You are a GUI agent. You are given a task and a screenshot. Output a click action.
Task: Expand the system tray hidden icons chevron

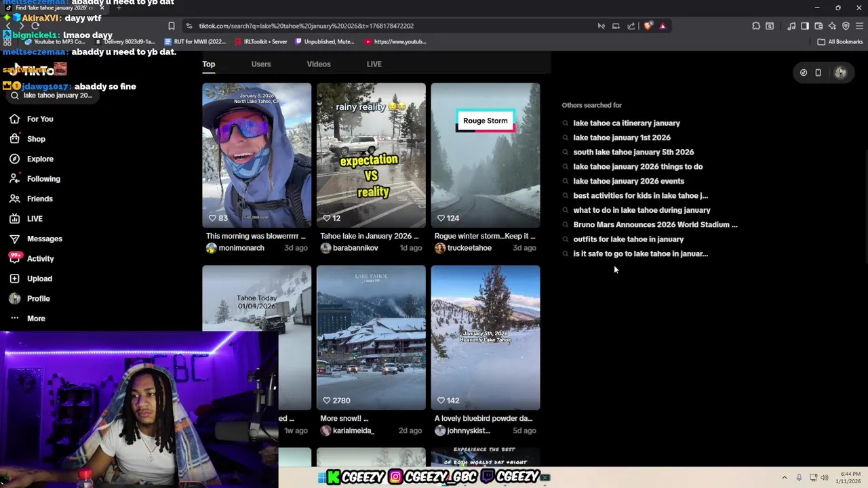coord(785,478)
